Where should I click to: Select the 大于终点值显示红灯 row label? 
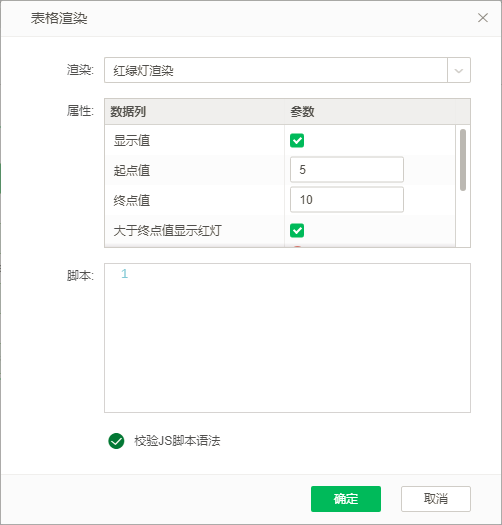[x=167, y=231]
